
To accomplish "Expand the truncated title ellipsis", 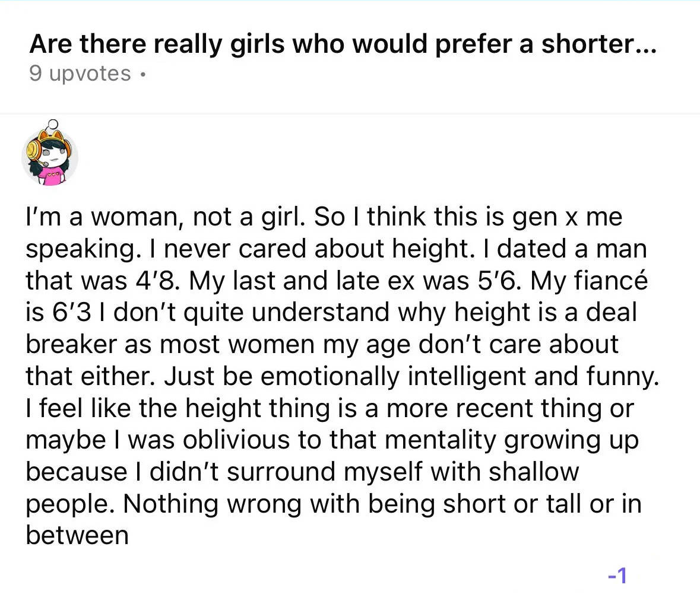I will (645, 44).
